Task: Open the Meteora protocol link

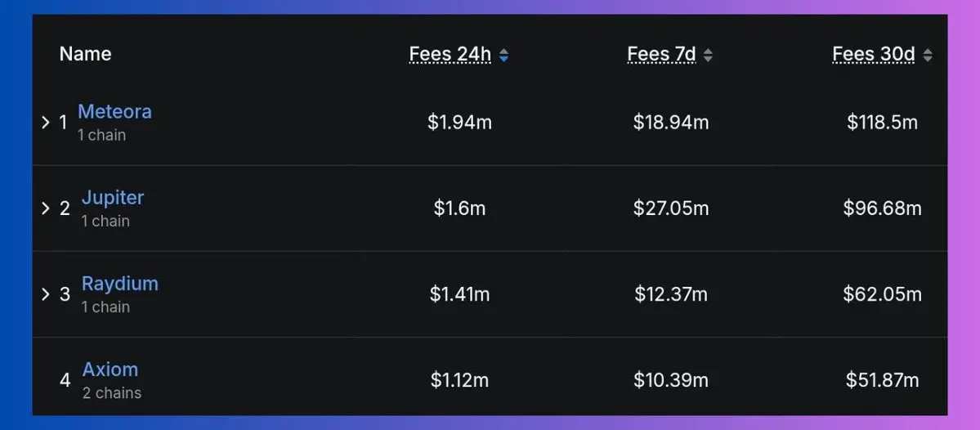Action: point(114,112)
